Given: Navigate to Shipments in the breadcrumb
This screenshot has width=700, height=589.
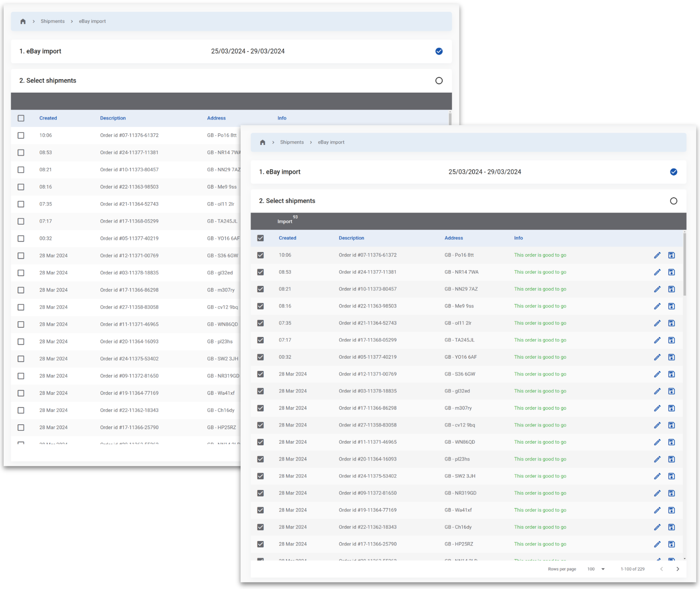Looking at the screenshot, I should click(292, 142).
